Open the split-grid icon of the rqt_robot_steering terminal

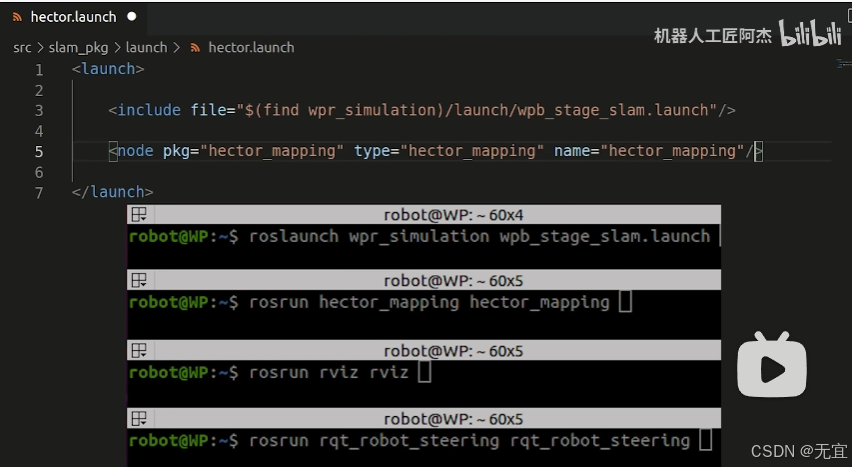click(139, 419)
